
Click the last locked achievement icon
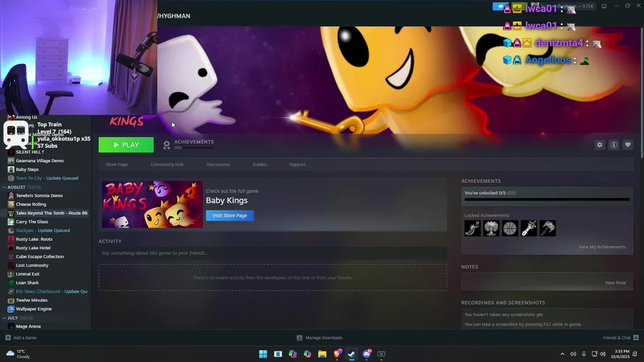point(547,228)
